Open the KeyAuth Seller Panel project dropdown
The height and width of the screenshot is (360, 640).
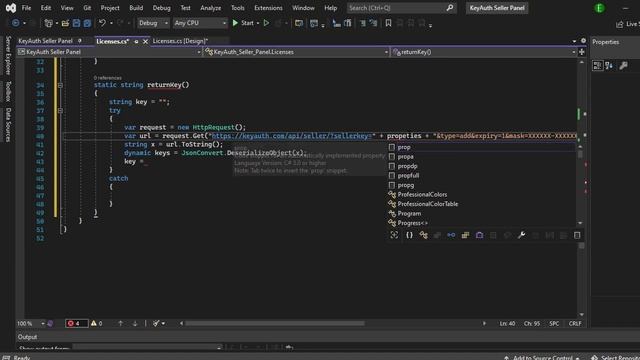[109, 52]
